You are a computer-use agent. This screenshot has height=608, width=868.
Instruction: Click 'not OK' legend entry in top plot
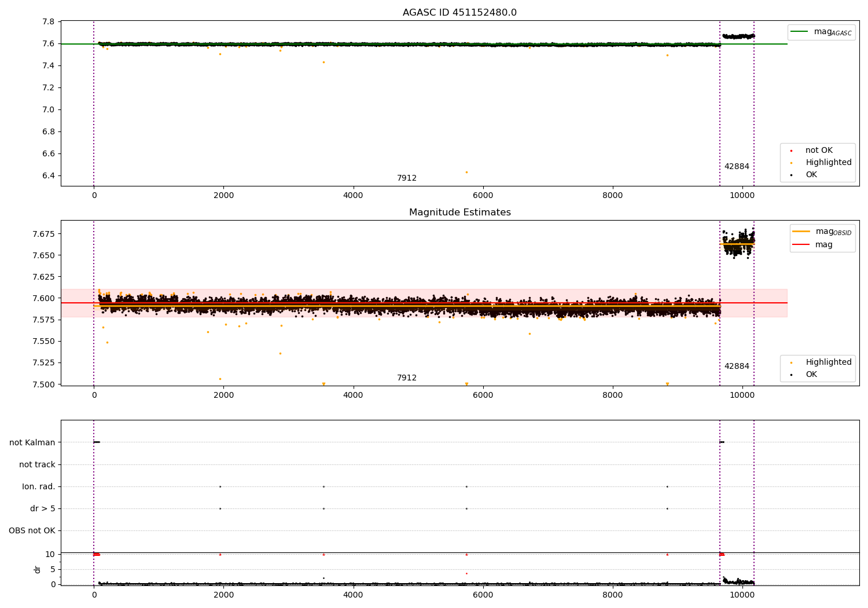pos(819,151)
